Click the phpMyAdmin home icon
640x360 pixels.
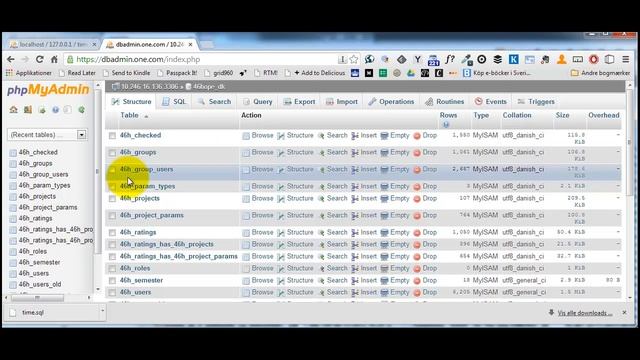coord(13,109)
